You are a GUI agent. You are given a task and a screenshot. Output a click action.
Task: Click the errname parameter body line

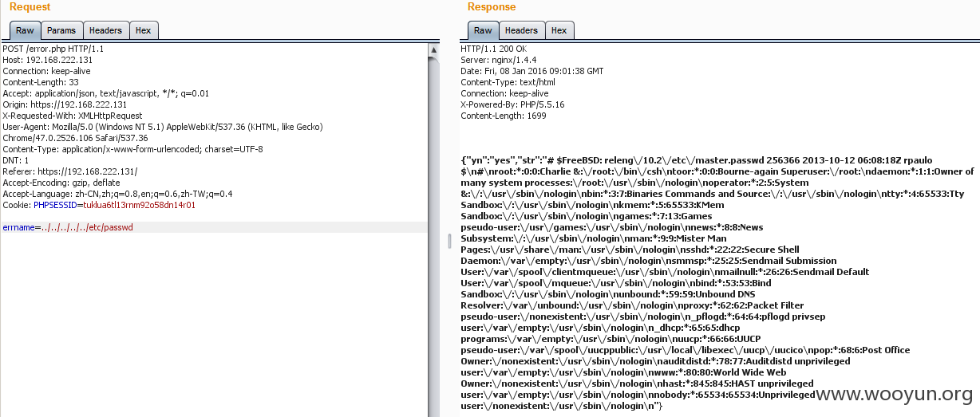(x=68, y=227)
